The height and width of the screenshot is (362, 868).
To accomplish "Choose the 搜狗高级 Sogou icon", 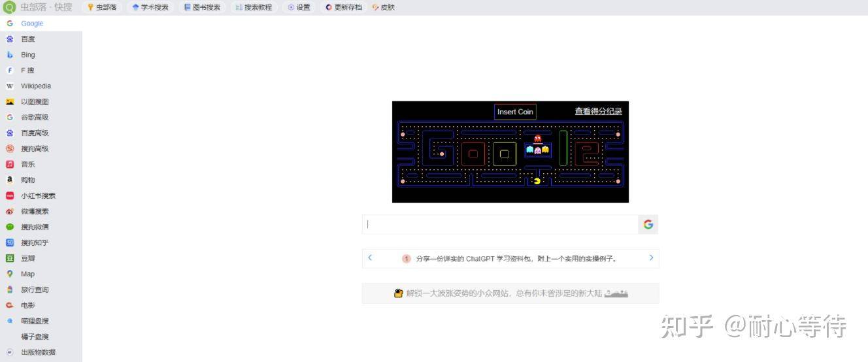I will tap(10, 149).
